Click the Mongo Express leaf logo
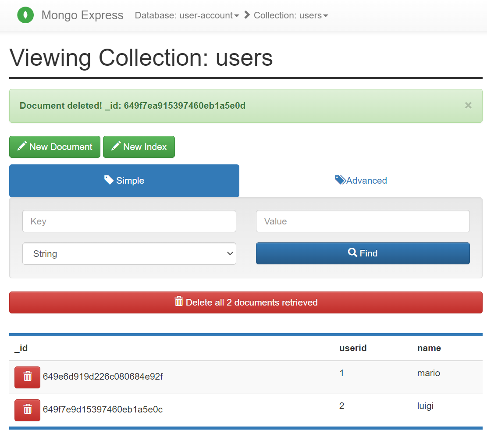This screenshot has height=448, width=487. point(25,15)
